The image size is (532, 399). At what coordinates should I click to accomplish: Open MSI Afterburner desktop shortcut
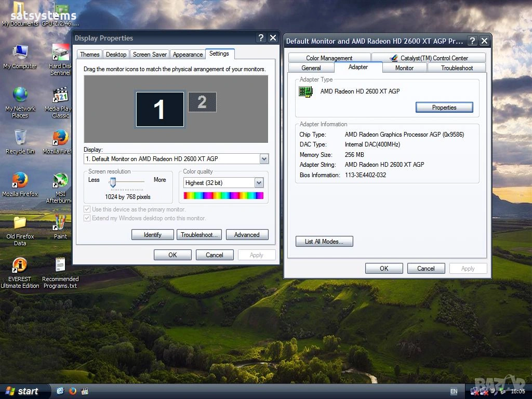click(x=60, y=181)
